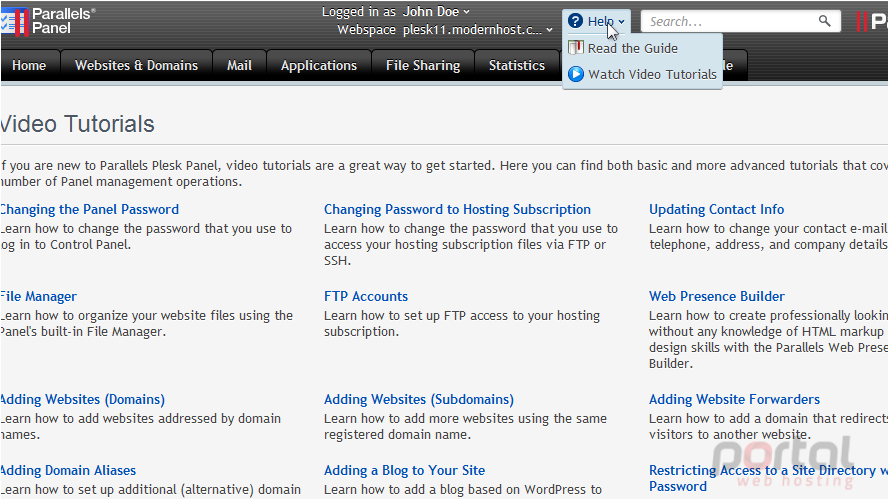The image size is (889, 500).
Task: Open Updating Contact Info tutorial
Action: click(x=716, y=209)
